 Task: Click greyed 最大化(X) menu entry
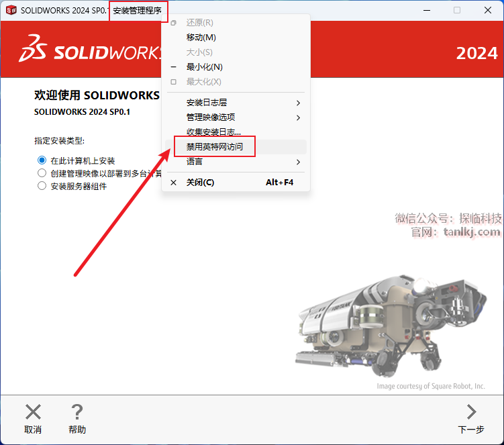click(236, 82)
